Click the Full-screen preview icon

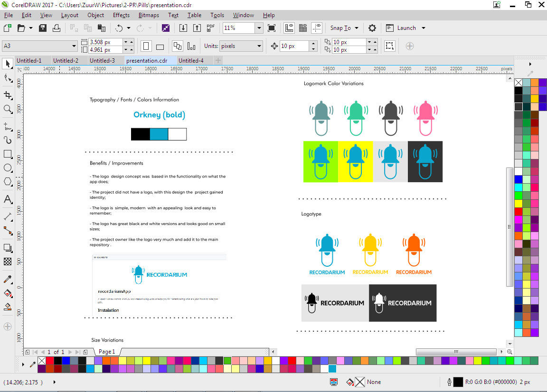pos(272,28)
